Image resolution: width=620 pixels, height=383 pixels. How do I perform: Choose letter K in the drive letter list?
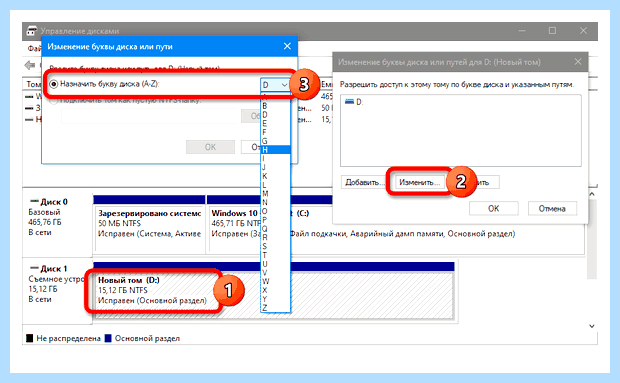(x=275, y=176)
